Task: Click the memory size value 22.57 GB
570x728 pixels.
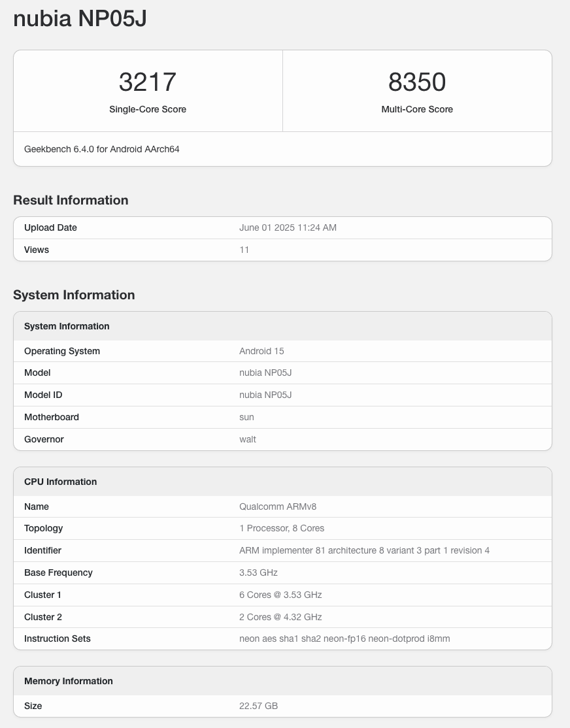Action: (x=258, y=706)
